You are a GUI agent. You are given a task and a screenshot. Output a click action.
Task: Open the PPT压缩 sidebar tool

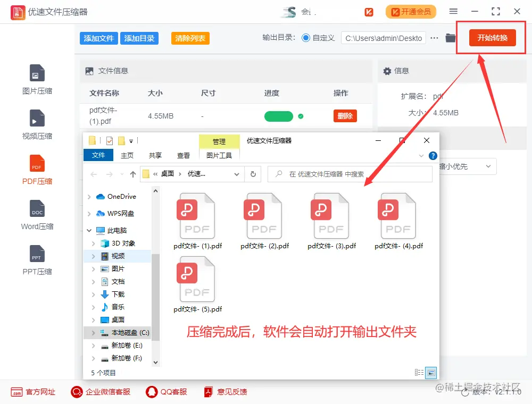[37, 260]
